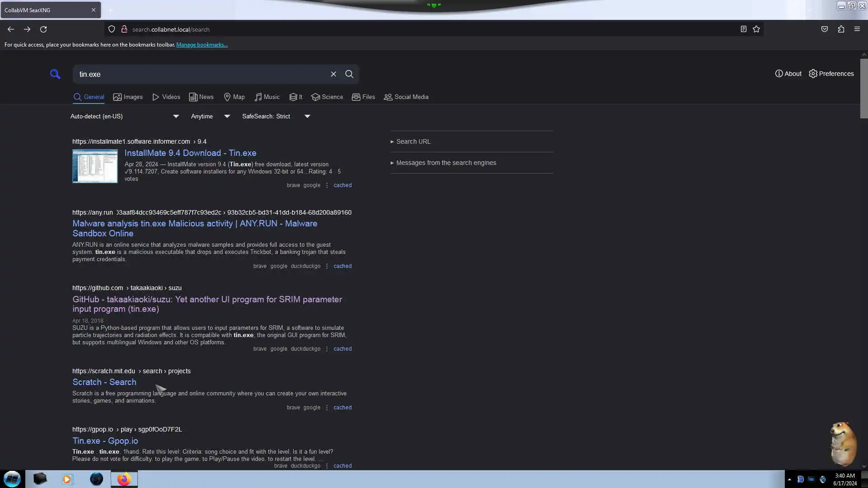Open InstallMate 9.4 Download result link
Image resolution: width=868 pixels, height=488 pixels.
click(x=190, y=153)
